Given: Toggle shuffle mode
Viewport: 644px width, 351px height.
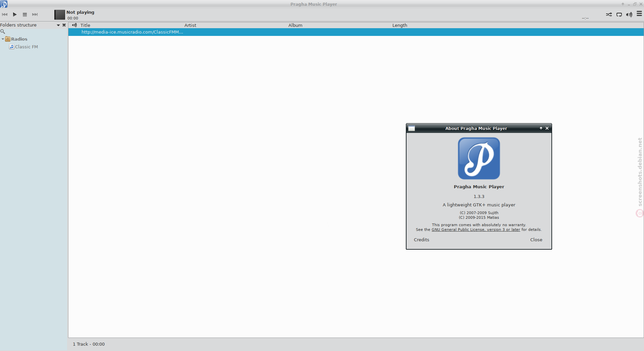Looking at the screenshot, I should pyautogui.click(x=609, y=14).
